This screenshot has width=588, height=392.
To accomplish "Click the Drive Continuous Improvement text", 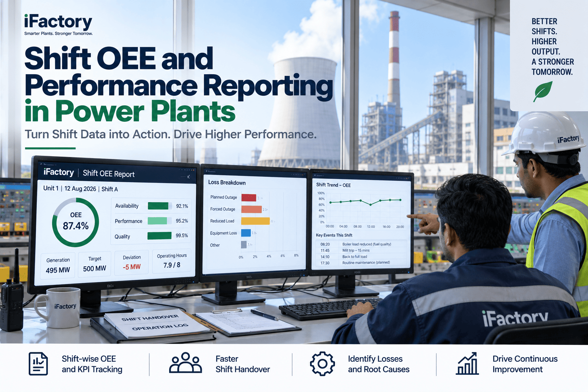I will coord(525,364).
